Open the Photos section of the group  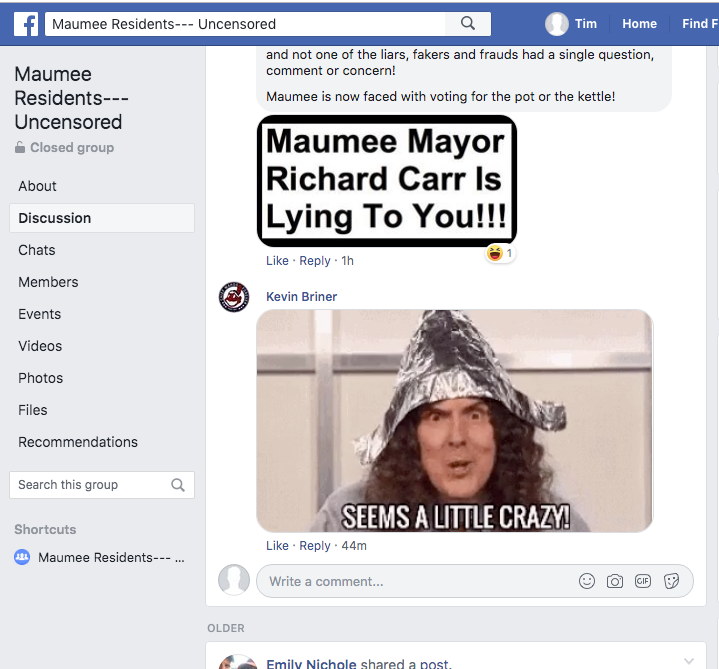pos(40,378)
